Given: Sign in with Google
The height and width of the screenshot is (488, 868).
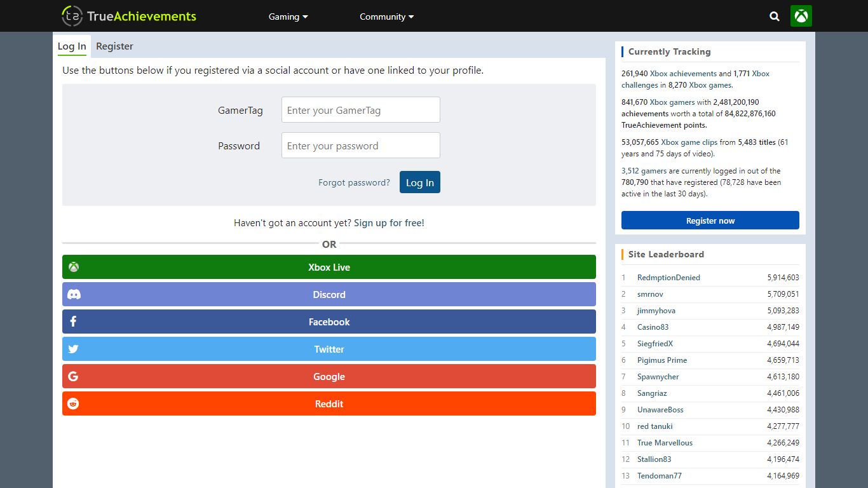Looking at the screenshot, I should pos(329,376).
